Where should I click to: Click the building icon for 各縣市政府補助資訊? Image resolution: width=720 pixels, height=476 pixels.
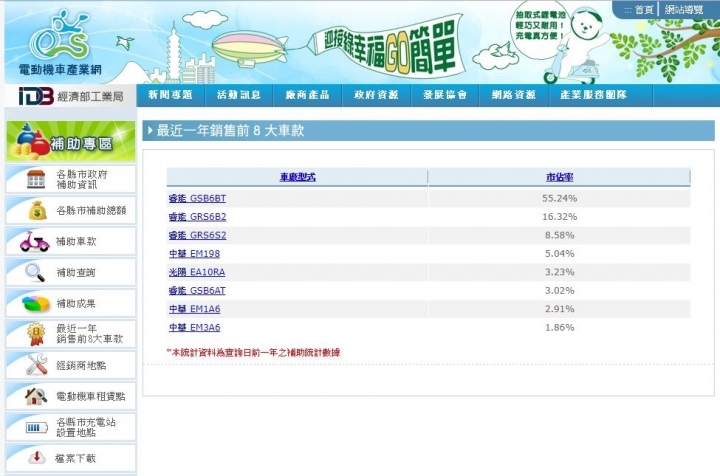[x=36, y=179]
